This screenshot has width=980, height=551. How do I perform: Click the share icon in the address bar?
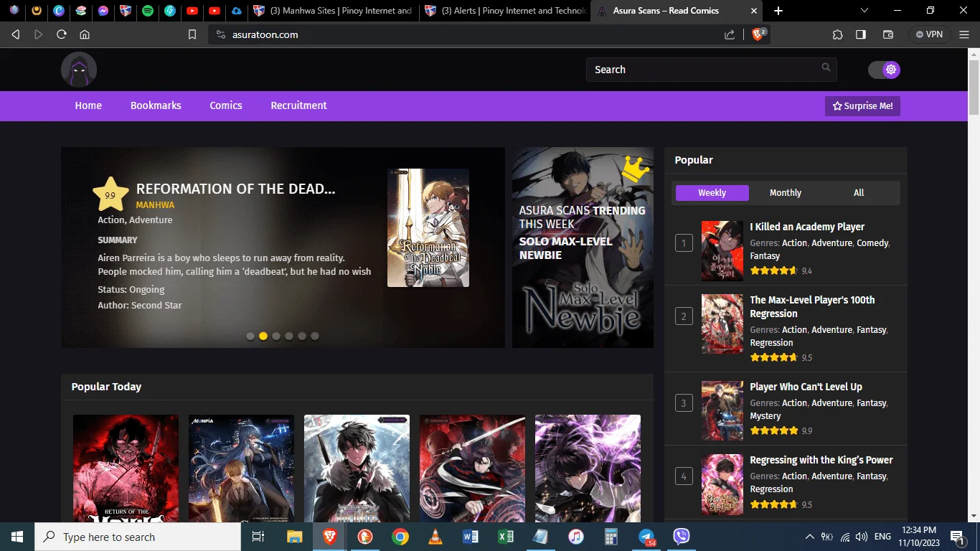pos(730,34)
